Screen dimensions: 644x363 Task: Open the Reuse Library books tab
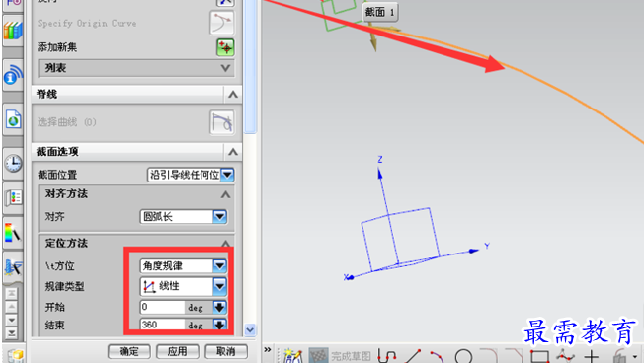tap(13, 31)
